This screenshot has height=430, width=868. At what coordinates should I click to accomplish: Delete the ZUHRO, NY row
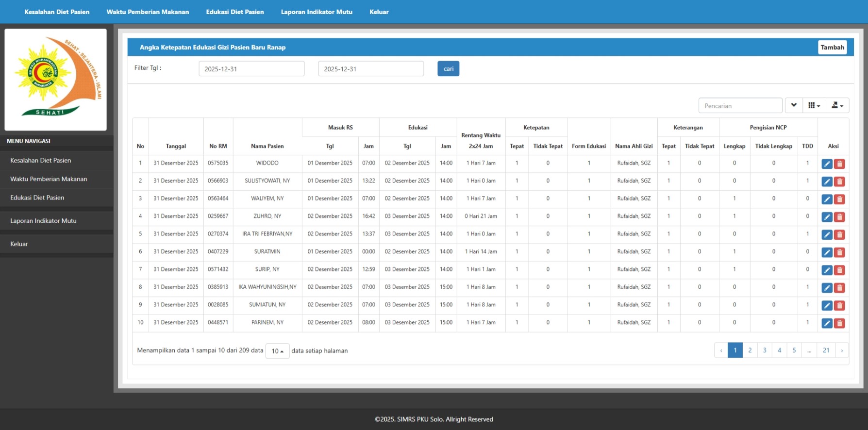[x=839, y=217]
